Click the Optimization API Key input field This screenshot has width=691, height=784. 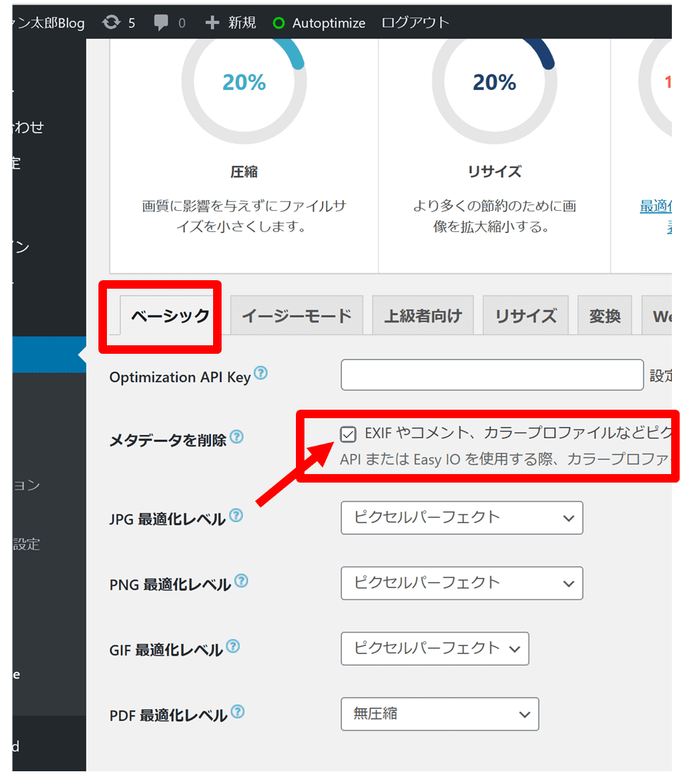(x=492, y=374)
